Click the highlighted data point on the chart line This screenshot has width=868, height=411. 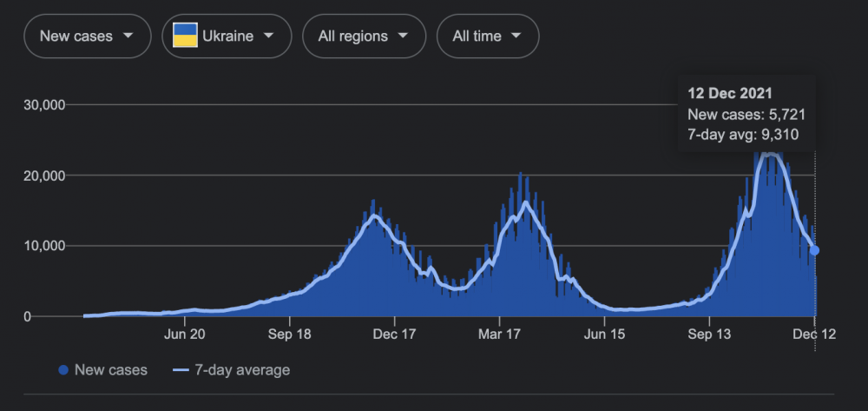814,250
